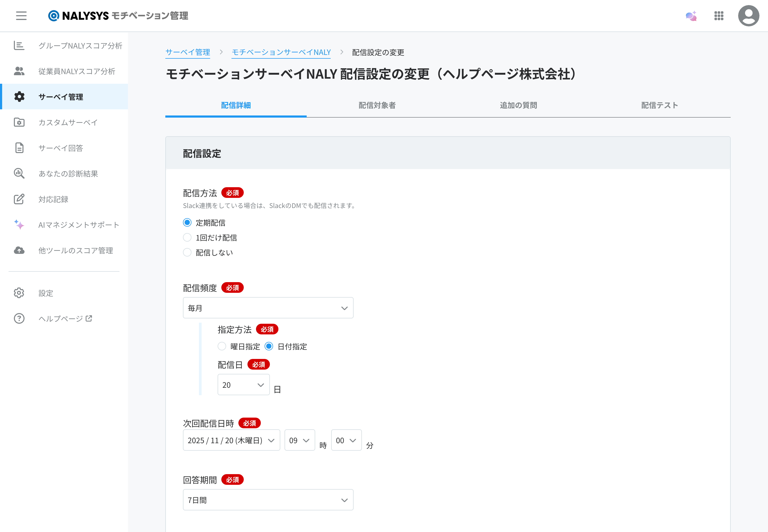768x532 pixels.
Task: Open the 回答期間 7日間 dropdown
Action: point(268,500)
